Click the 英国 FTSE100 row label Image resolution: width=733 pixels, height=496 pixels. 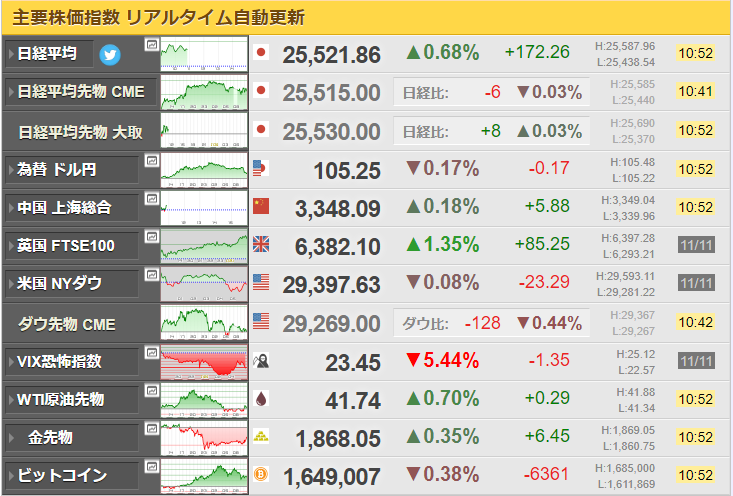(x=65, y=245)
